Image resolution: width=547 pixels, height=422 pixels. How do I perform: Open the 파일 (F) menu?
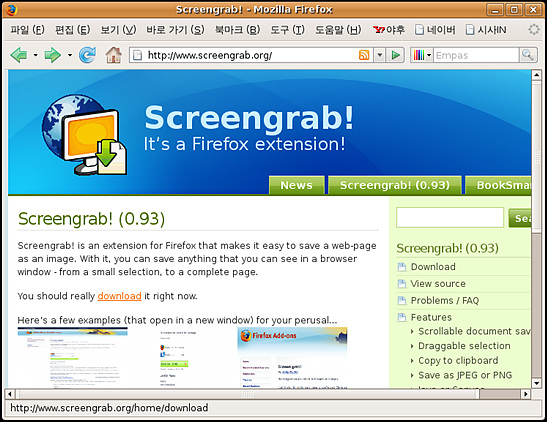(28, 30)
